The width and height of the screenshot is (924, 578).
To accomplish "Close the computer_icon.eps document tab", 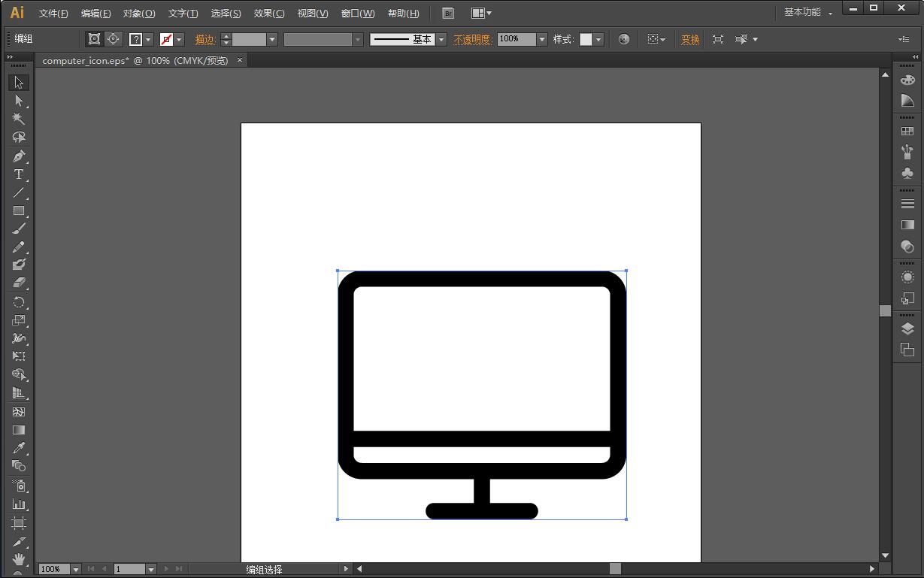I will pyautogui.click(x=240, y=60).
